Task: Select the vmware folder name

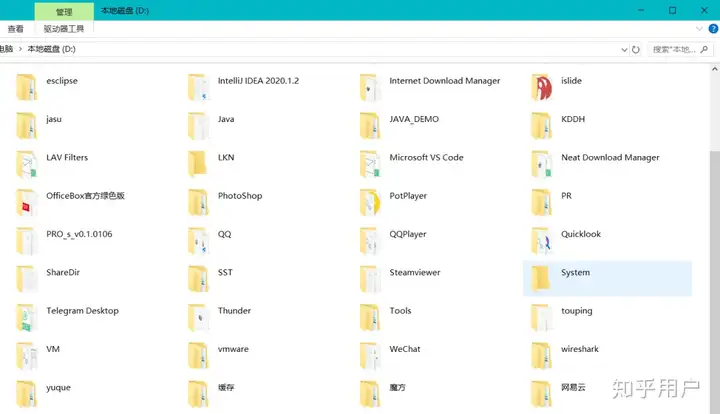Action: (x=233, y=349)
